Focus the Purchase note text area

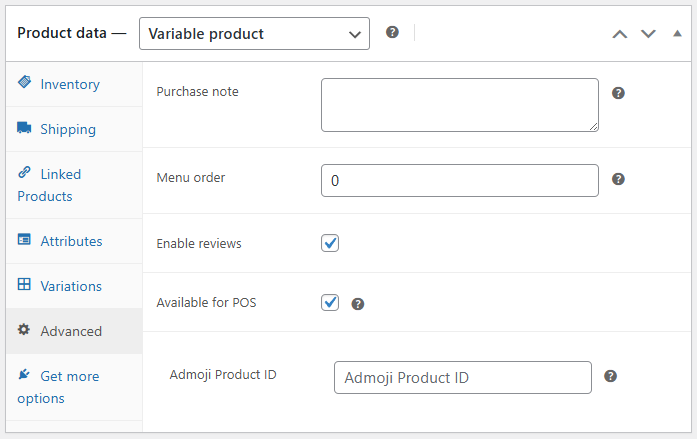point(460,105)
